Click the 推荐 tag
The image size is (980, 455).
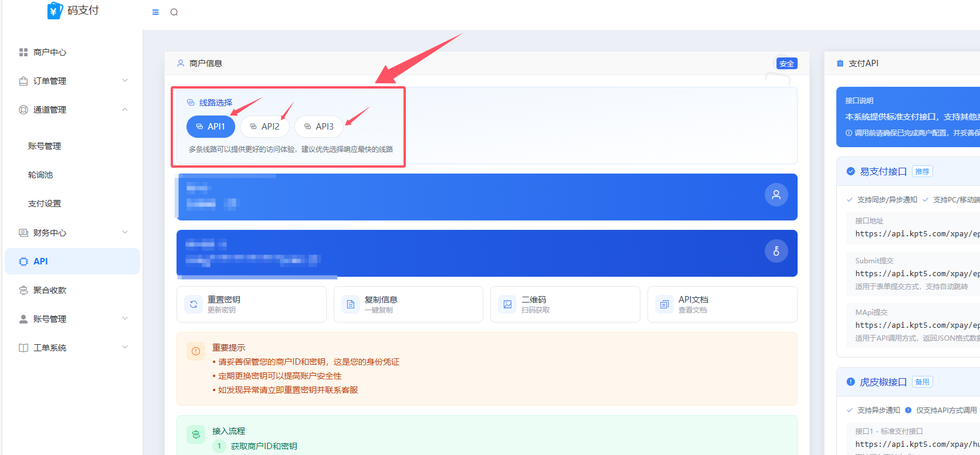pos(923,171)
